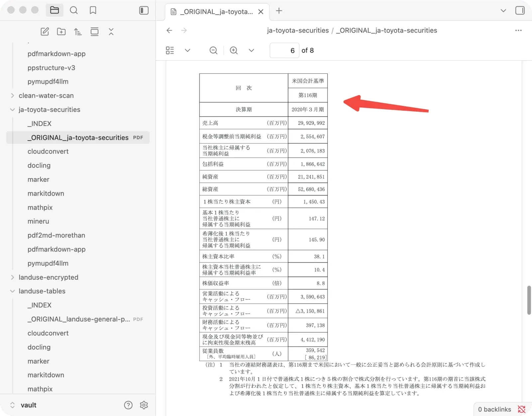Close the _ORIGINAL_ja-toyota tab
The width and height of the screenshot is (532, 416).
click(261, 12)
